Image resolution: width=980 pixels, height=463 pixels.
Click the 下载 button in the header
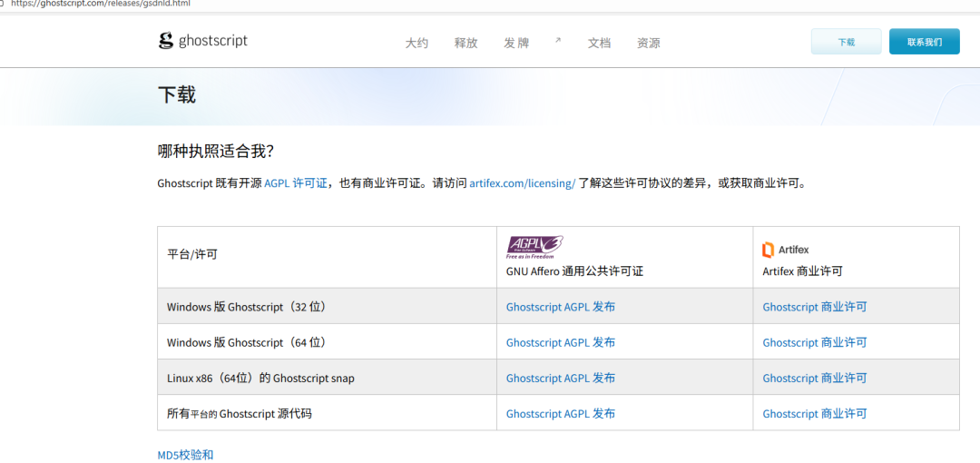tap(847, 42)
